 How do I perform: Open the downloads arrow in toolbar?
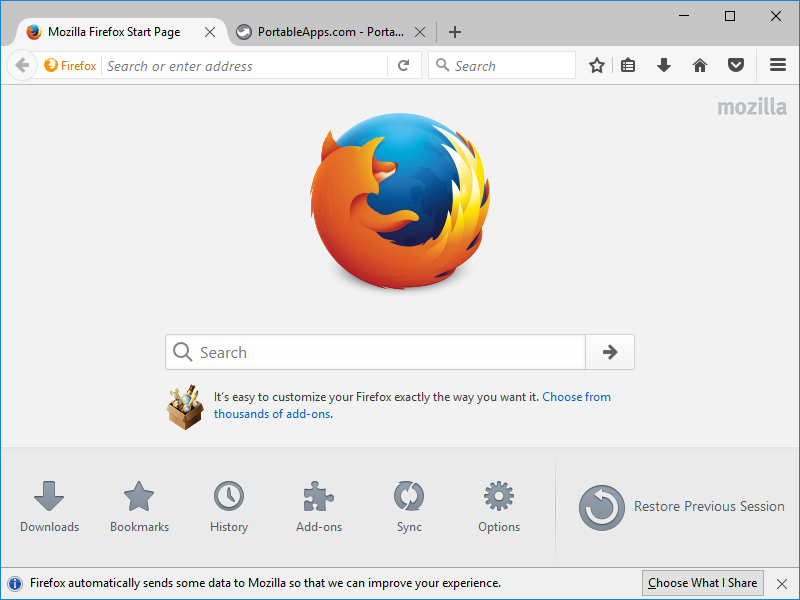(x=664, y=66)
